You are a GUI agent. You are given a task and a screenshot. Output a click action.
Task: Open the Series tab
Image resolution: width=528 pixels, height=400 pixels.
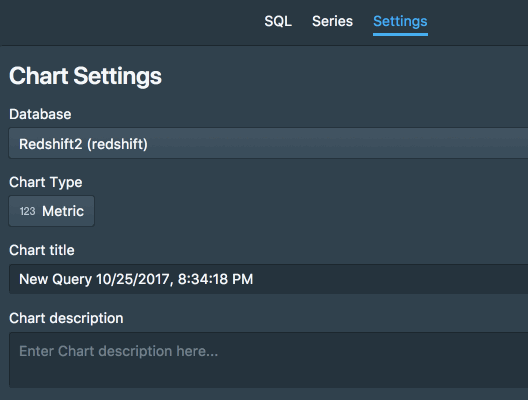(332, 21)
